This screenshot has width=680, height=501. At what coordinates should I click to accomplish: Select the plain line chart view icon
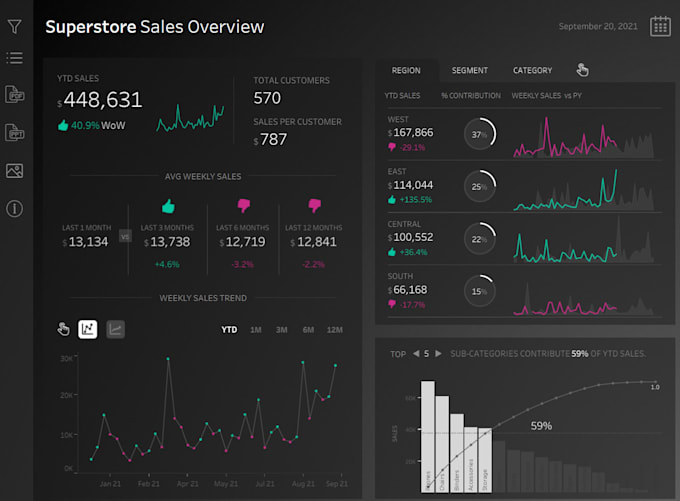point(115,329)
